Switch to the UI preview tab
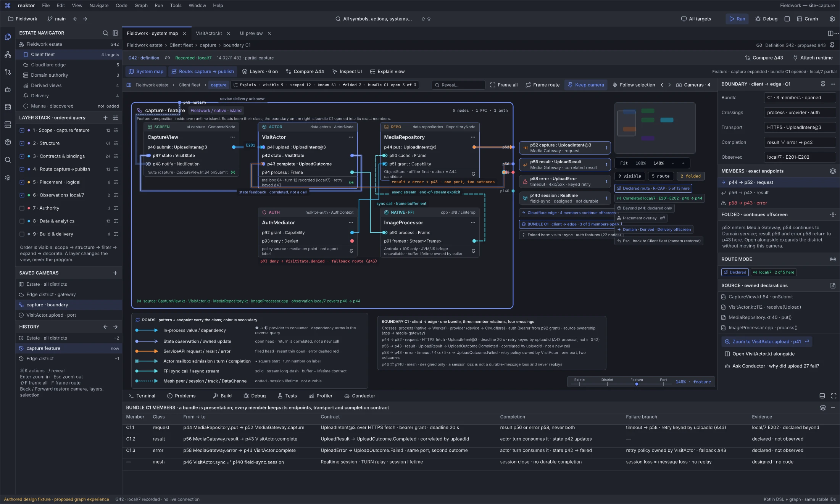The width and height of the screenshot is (840, 504). click(x=251, y=33)
